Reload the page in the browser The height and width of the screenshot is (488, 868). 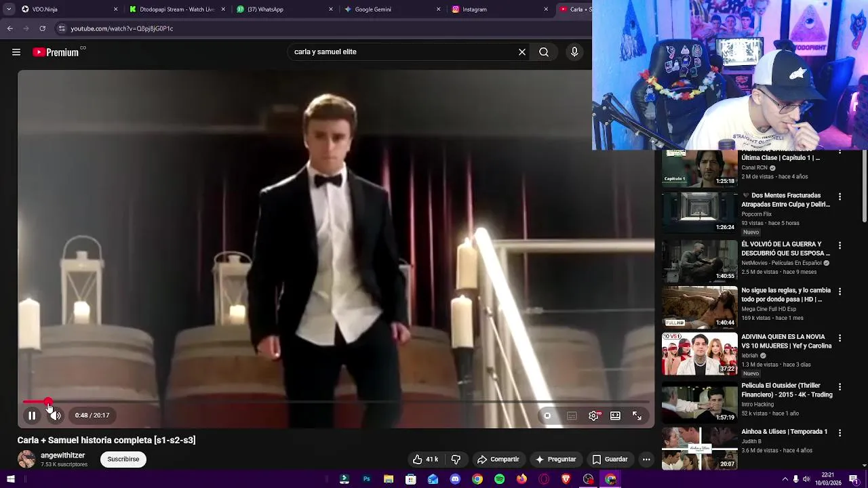point(43,28)
